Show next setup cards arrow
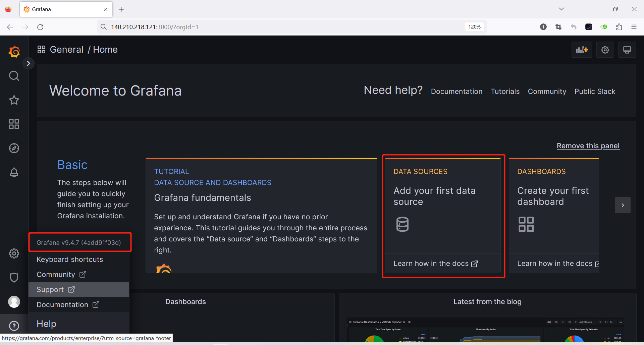 (623, 205)
